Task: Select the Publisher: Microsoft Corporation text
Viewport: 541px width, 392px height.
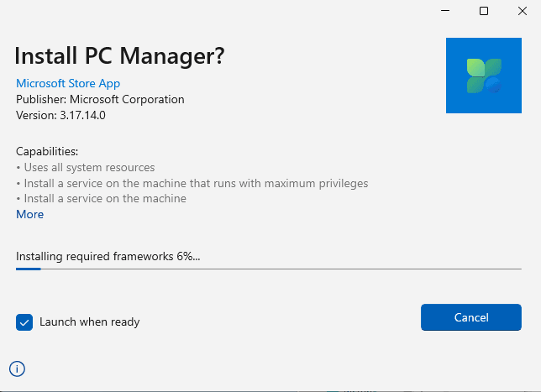Action: (100, 99)
